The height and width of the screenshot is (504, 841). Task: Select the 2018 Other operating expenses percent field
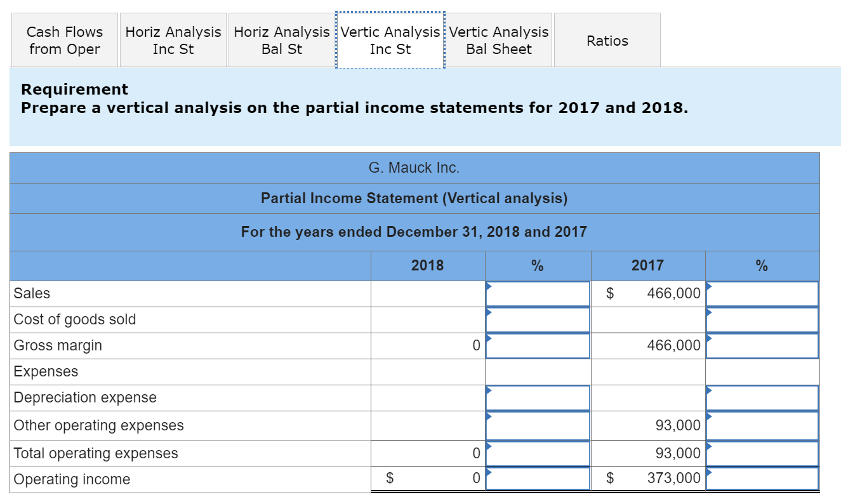pyautogui.click(x=538, y=426)
